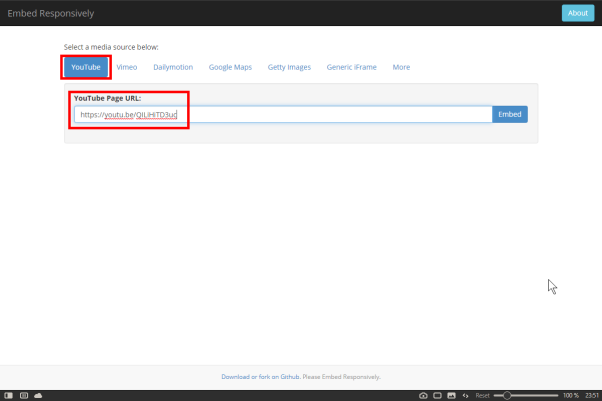Select the YouTube media source tab

coord(86,67)
